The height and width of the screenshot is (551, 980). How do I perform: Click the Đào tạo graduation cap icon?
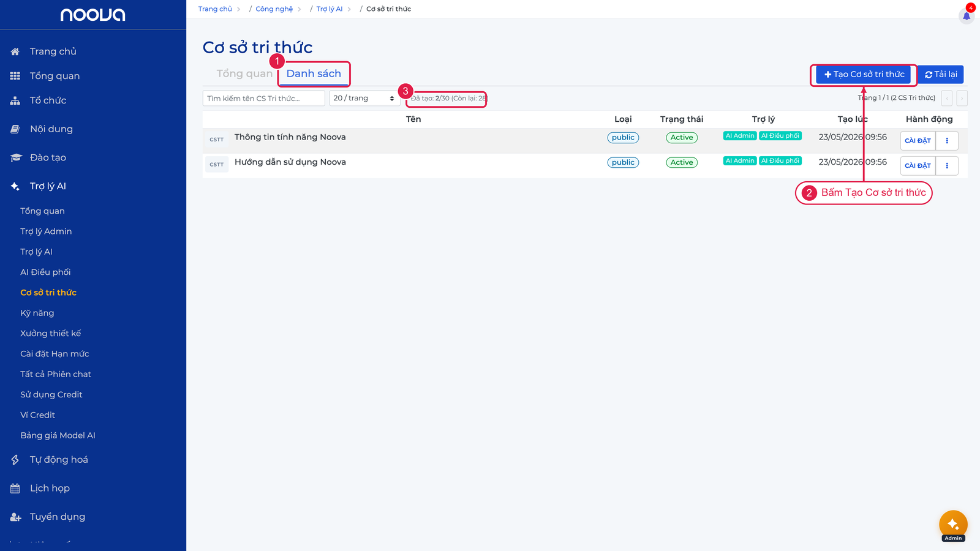tap(15, 158)
